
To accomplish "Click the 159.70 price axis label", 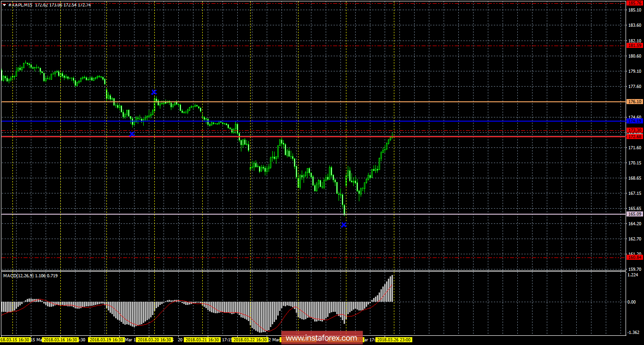I will tap(635, 269).
